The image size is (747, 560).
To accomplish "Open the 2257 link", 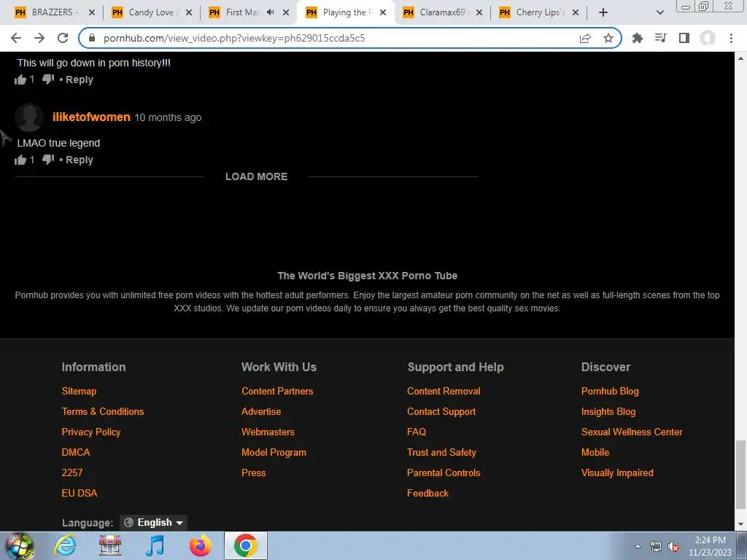I will pyautogui.click(x=72, y=472).
